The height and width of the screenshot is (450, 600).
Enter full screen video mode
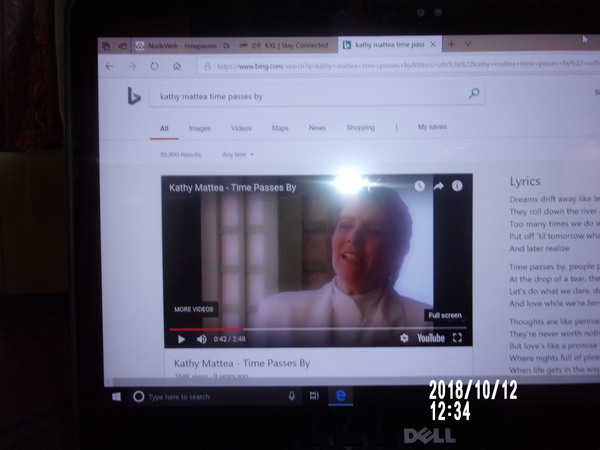[457, 338]
